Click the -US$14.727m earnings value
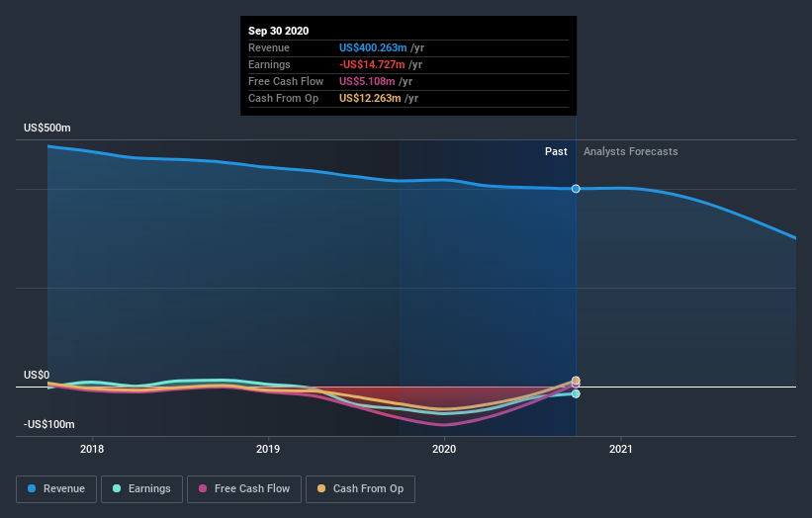This screenshot has height=518, width=812. click(x=372, y=64)
